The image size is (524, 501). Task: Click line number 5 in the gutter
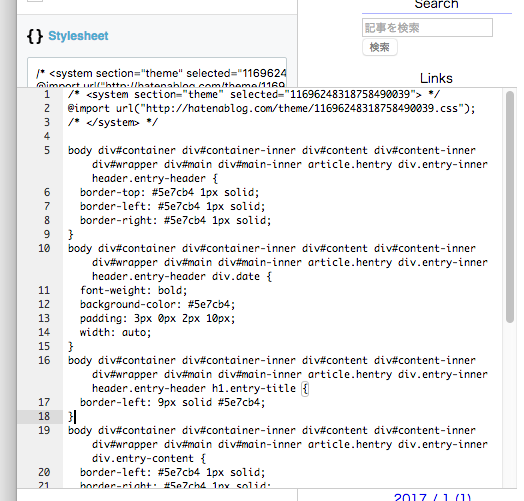47,150
